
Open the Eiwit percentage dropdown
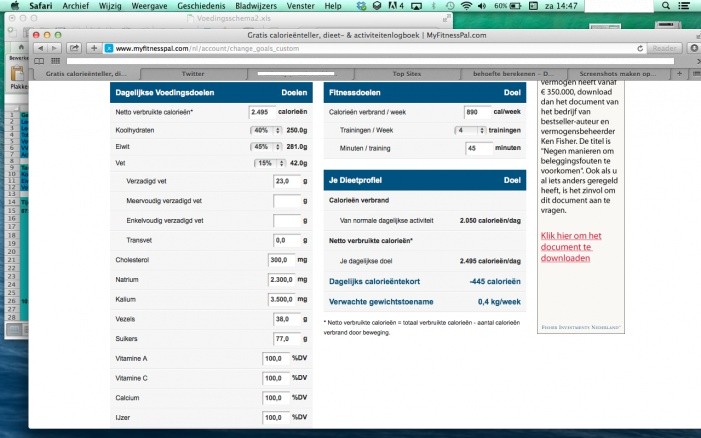[263, 146]
